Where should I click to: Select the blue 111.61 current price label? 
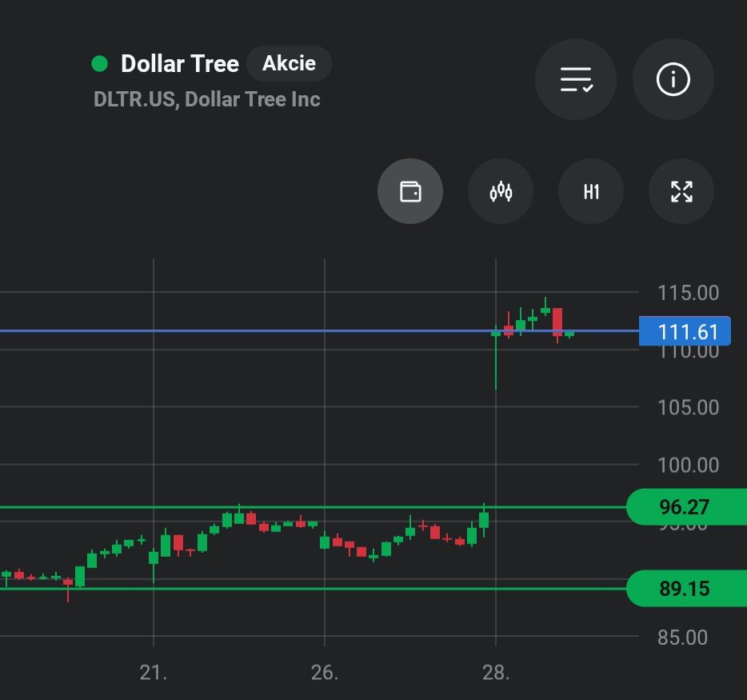coord(685,331)
